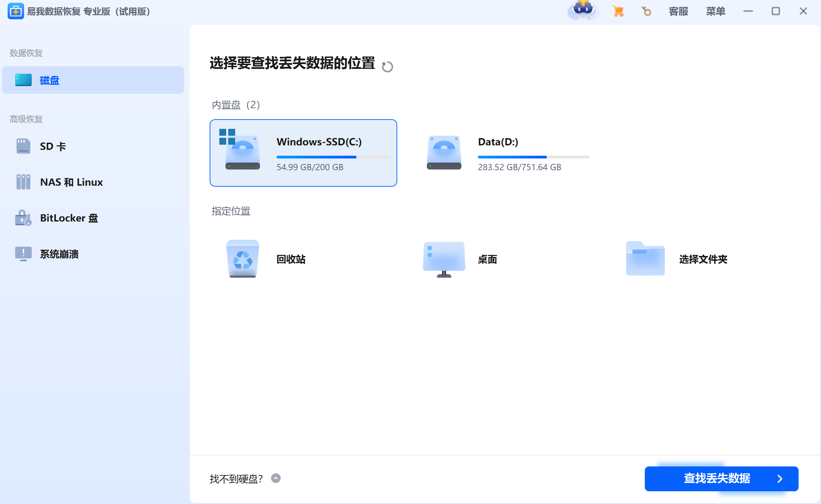Select the 系统崩溃 recovery option

[x=59, y=254]
